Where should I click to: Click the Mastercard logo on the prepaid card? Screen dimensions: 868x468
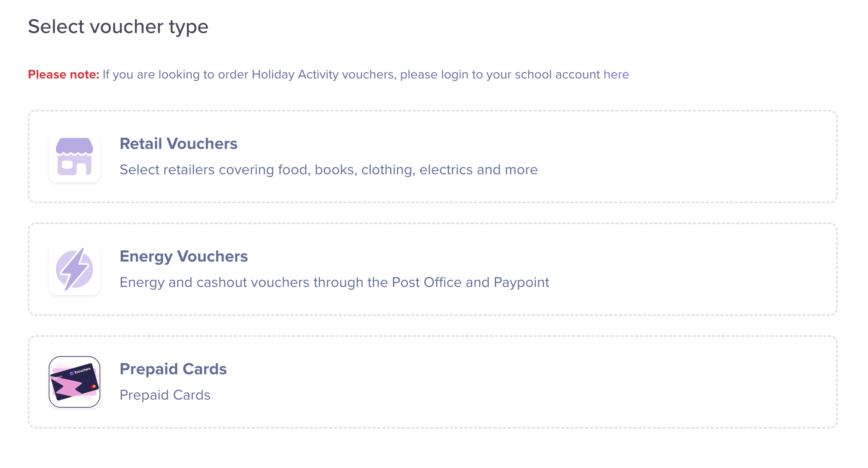pos(93,386)
